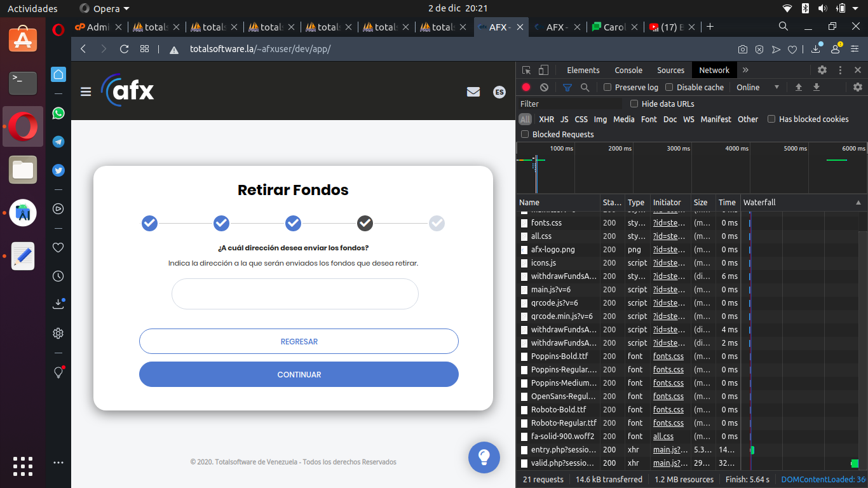868x488 pixels.
Task: Click the network search magnifier icon
Action: click(x=585, y=87)
